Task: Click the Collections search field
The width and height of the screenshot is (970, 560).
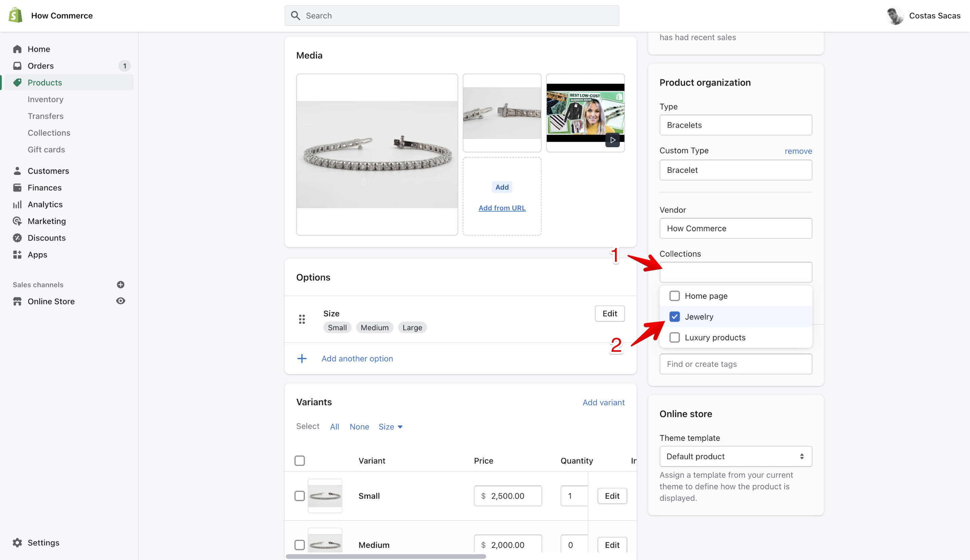Action: 735,272
